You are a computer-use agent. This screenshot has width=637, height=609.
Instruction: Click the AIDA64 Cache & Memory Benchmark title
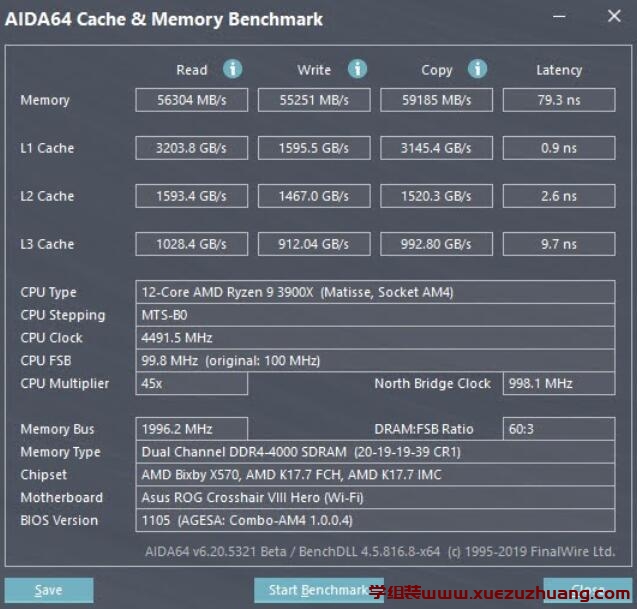(164, 19)
